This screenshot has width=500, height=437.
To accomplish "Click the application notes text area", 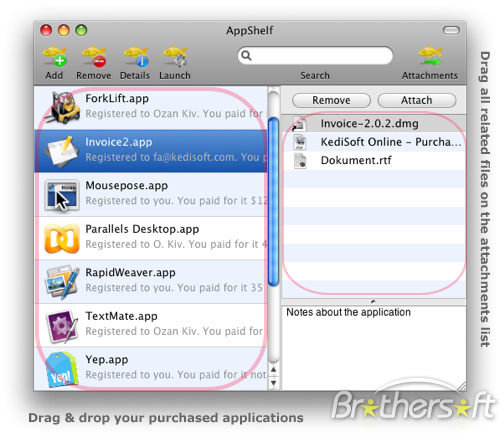I will tap(374, 348).
